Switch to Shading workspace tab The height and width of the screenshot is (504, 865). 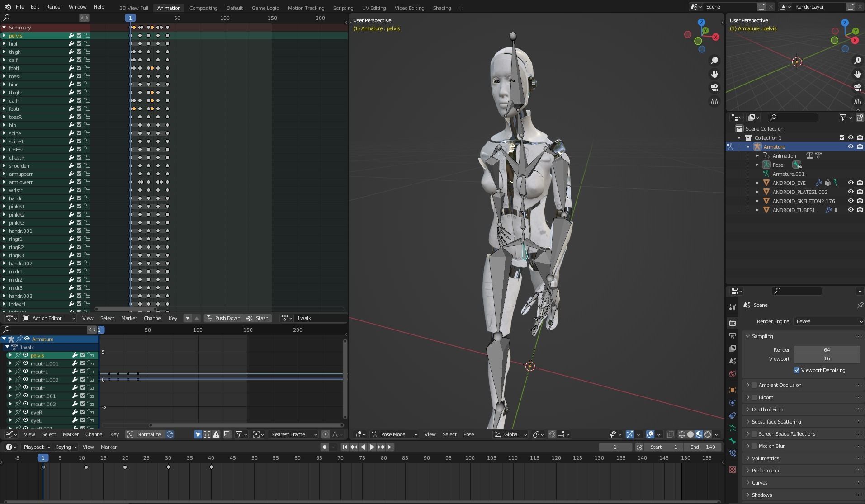click(442, 8)
